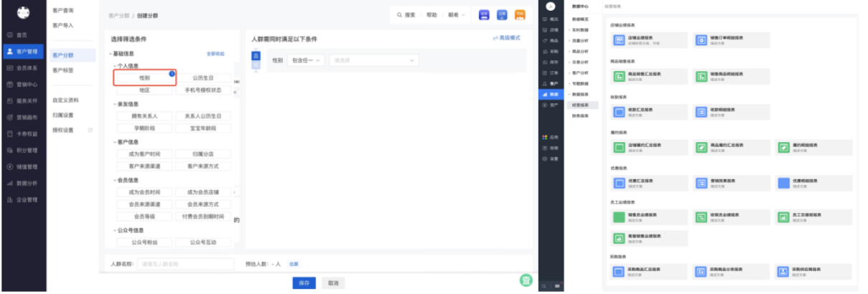Open the 客户查询 menu item
This screenshot has height=294, width=868.
63,11
